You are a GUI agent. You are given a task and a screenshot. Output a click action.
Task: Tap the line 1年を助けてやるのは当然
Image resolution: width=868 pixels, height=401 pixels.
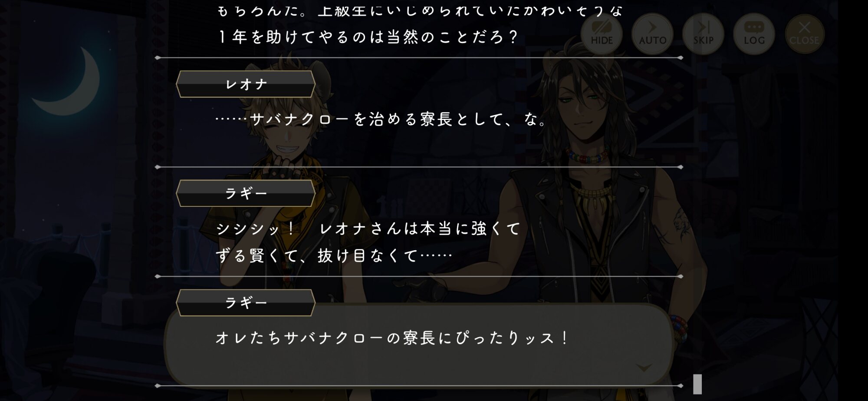(x=368, y=37)
